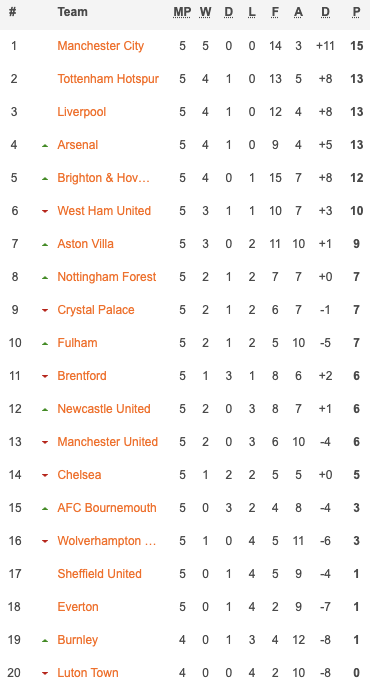This screenshot has width=370, height=688.
Task: Click the green up arrow next to Burnley
Action: [x=45, y=641]
